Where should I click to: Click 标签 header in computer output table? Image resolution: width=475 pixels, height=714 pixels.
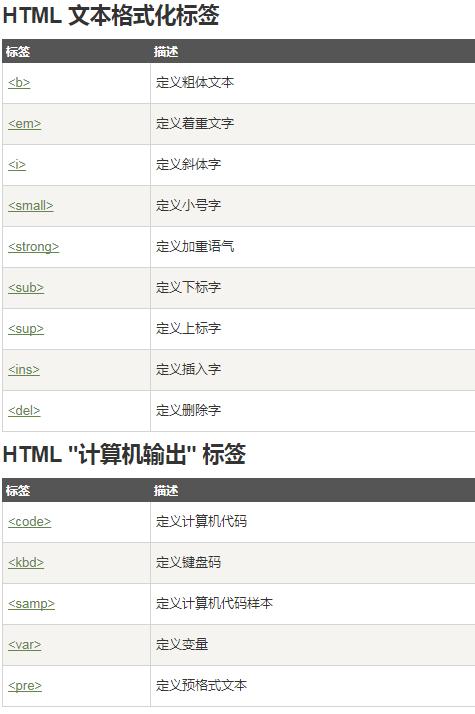coord(18,490)
